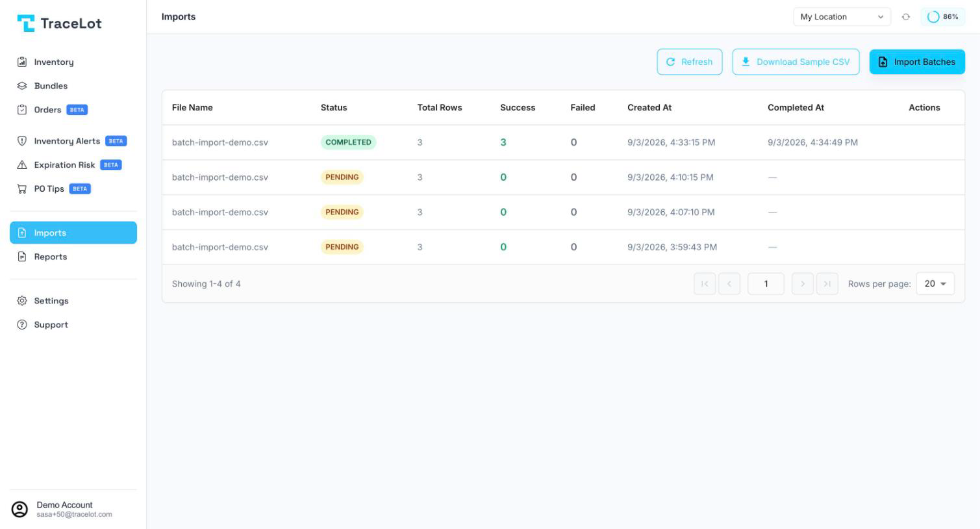The width and height of the screenshot is (980, 529).
Task: Click the 9/3/2026, 4:07:10 PM timestamp
Action: (671, 212)
